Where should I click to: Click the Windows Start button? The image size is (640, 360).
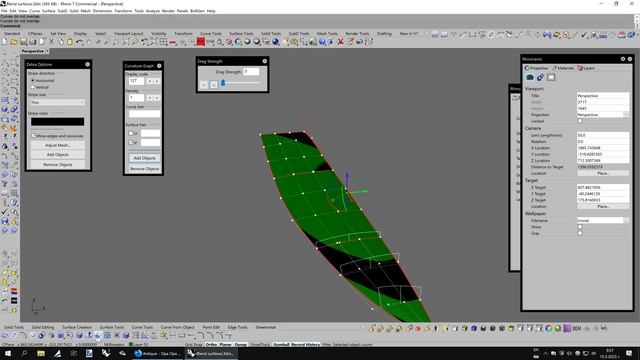8,353
